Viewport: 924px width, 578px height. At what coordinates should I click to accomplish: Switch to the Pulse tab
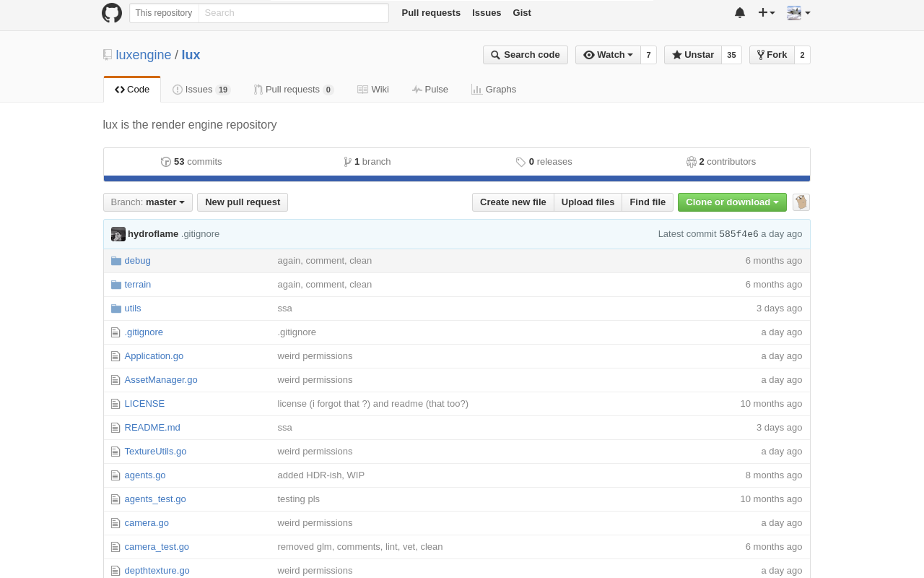pyautogui.click(x=430, y=90)
